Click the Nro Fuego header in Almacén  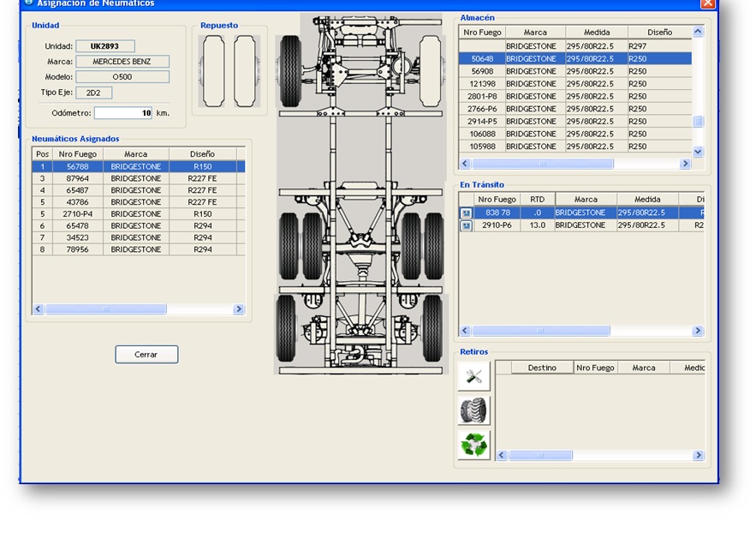(x=482, y=33)
